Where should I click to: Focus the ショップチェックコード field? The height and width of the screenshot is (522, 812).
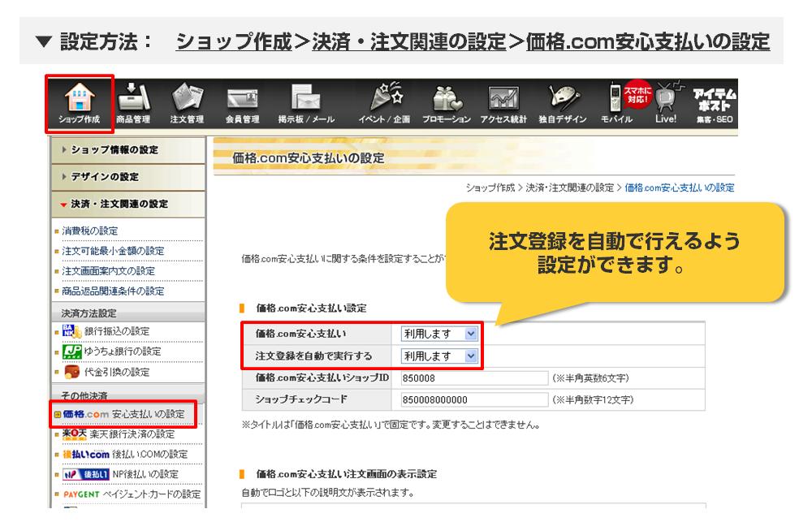474,399
